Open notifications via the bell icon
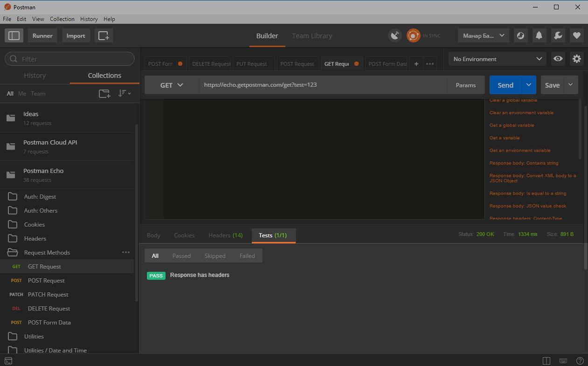The width and height of the screenshot is (588, 366). pos(539,35)
